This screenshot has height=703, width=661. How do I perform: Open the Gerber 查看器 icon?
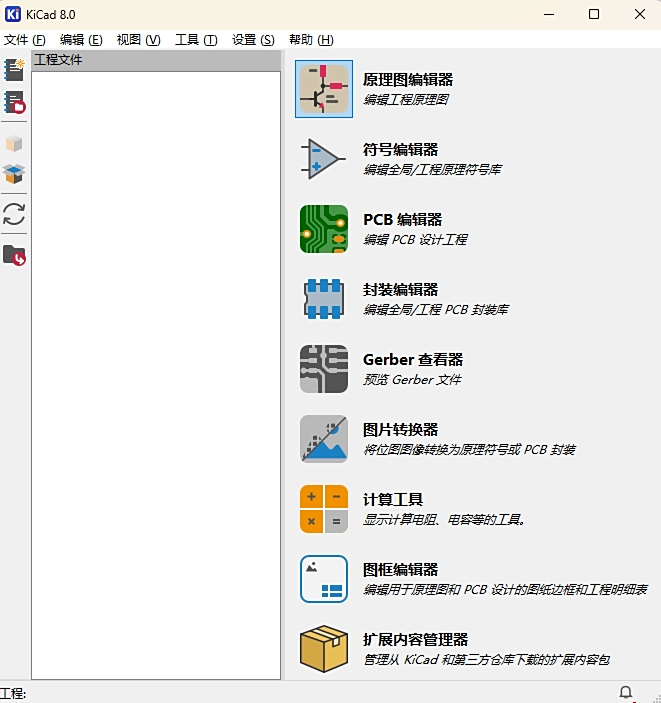click(324, 369)
